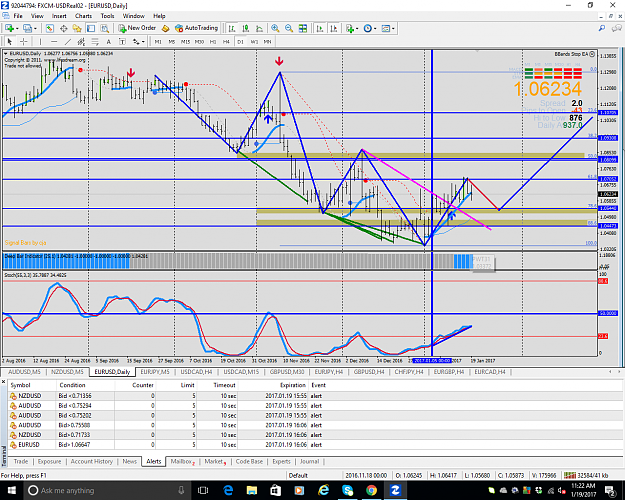Switch to the GBPUSD,H4 chart tab
The height and width of the screenshot is (500, 625).
[x=369, y=372]
